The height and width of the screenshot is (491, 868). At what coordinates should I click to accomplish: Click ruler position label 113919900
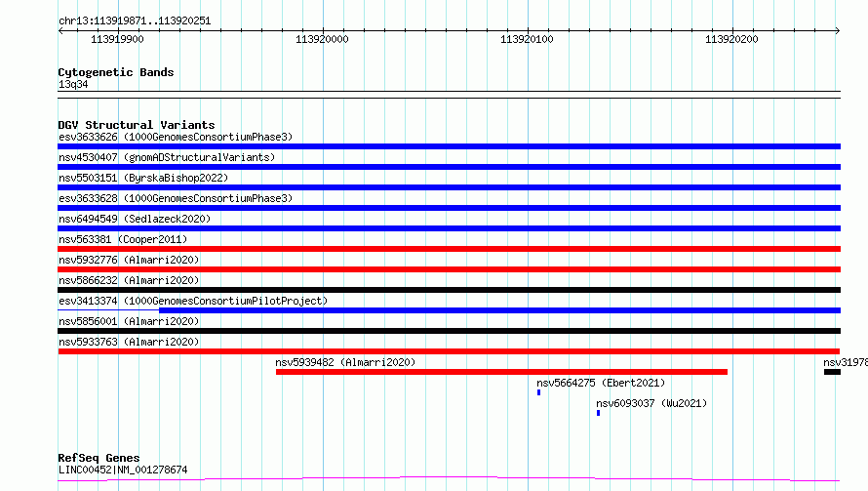point(117,39)
